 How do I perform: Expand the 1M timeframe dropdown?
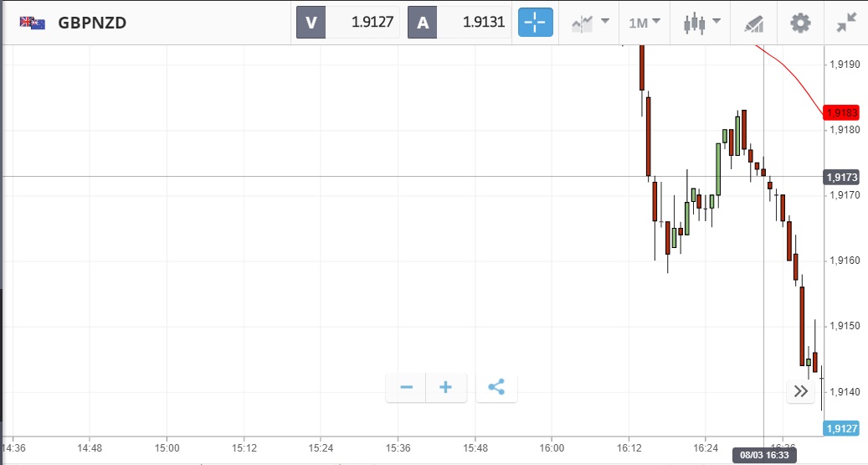coord(644,23)
